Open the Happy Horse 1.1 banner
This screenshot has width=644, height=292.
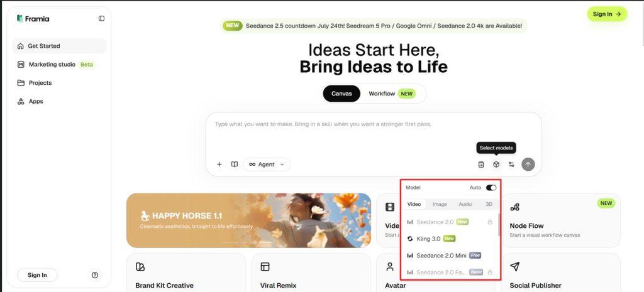[x=248, y=220]
